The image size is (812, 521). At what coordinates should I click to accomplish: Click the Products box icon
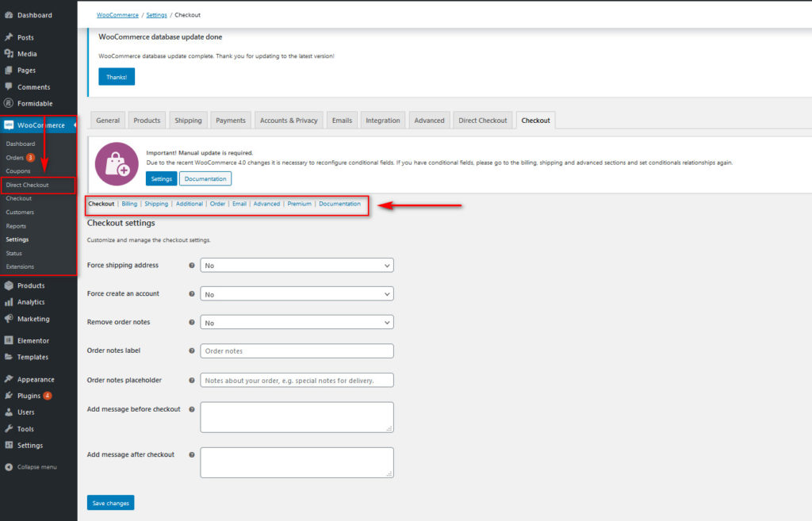[x=9, y=285]
